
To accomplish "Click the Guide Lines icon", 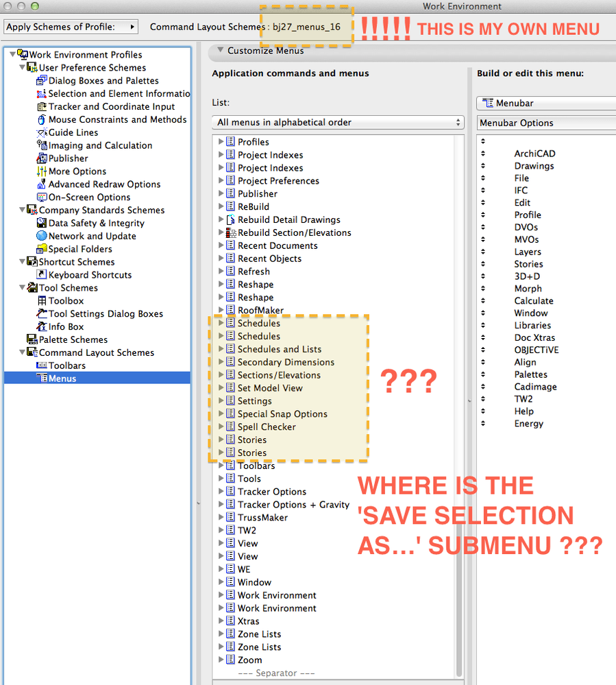I will click(x=41, y=132).
